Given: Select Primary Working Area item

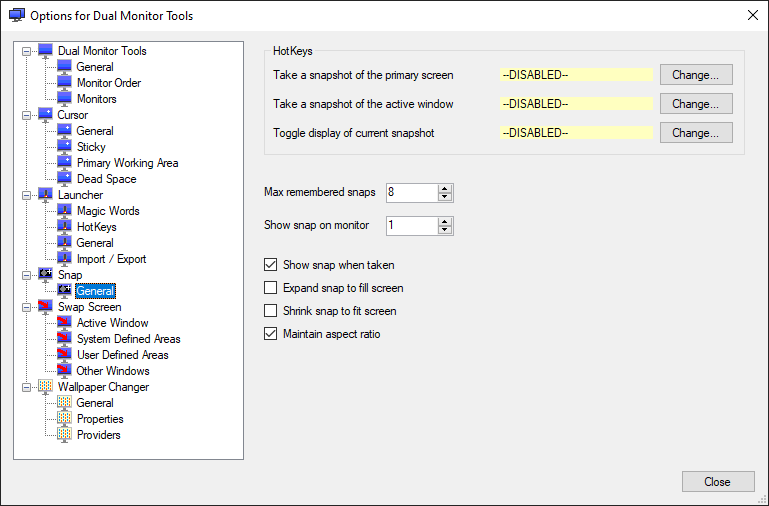Looking at the screenshot, I should coord(128,163).
